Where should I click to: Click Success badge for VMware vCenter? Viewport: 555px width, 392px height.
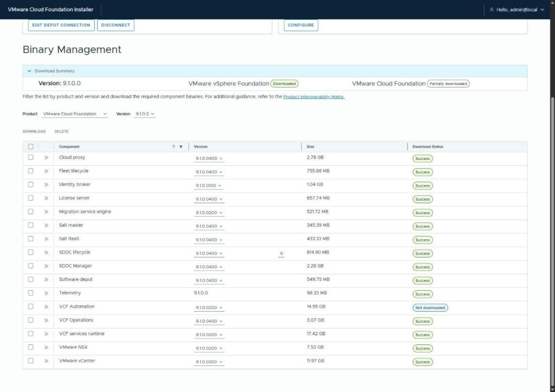coord(423,362)
